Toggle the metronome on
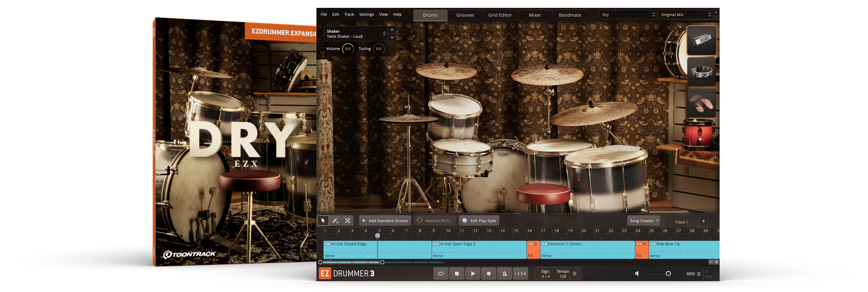Viewport: 868px width, 292px height. pos(504,274)
